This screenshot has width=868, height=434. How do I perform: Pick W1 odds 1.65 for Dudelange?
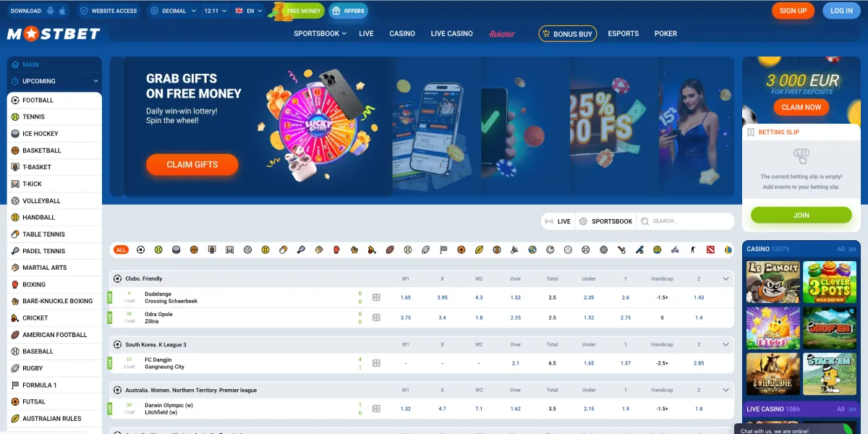406,297
